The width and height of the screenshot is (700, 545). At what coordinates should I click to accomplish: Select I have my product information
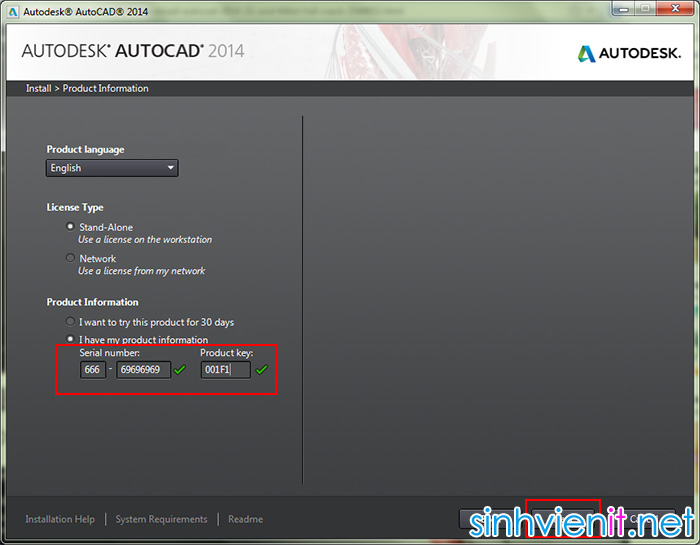coord(70,339)
